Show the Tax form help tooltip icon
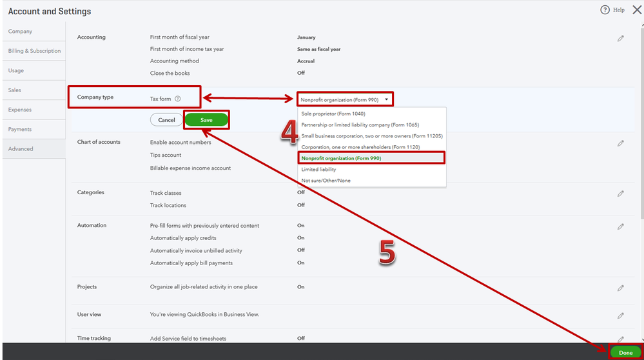Image resolution: width=644 pixels, height=360 pixels. click(x=177, y=99)
